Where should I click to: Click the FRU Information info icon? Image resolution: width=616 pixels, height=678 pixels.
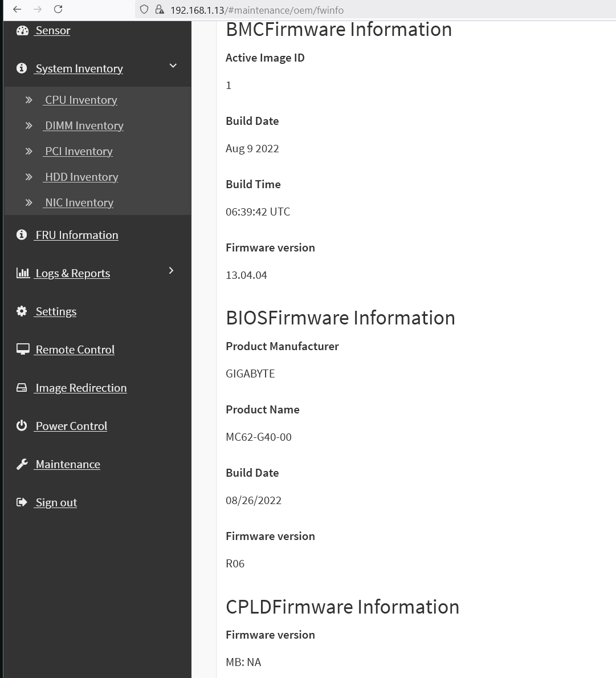point(22,235)
